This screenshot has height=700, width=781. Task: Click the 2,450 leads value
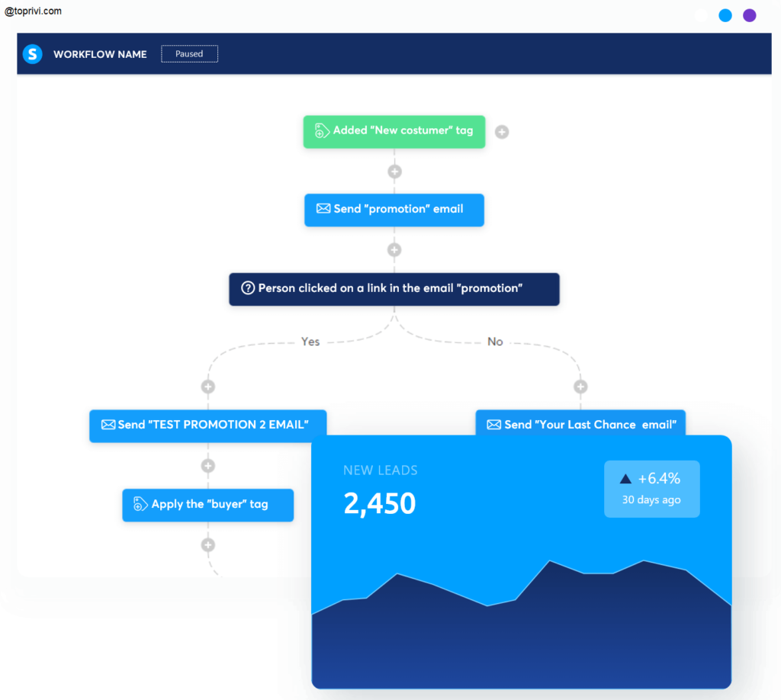380,503
